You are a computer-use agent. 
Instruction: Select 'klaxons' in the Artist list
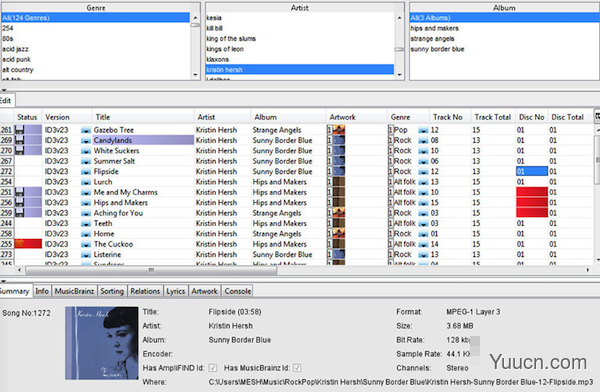300,59
